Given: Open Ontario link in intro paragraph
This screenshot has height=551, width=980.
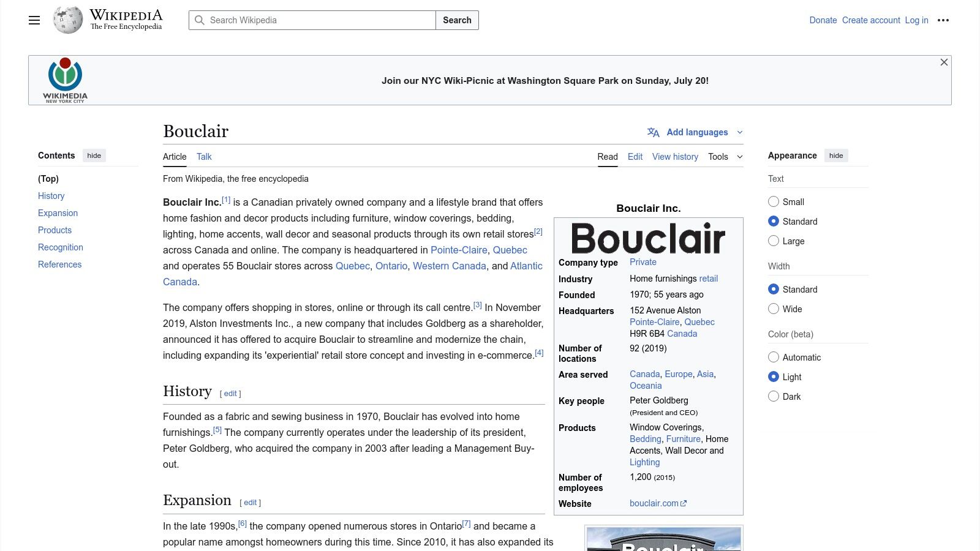Looking at the screenshot, I should [391, 266].
